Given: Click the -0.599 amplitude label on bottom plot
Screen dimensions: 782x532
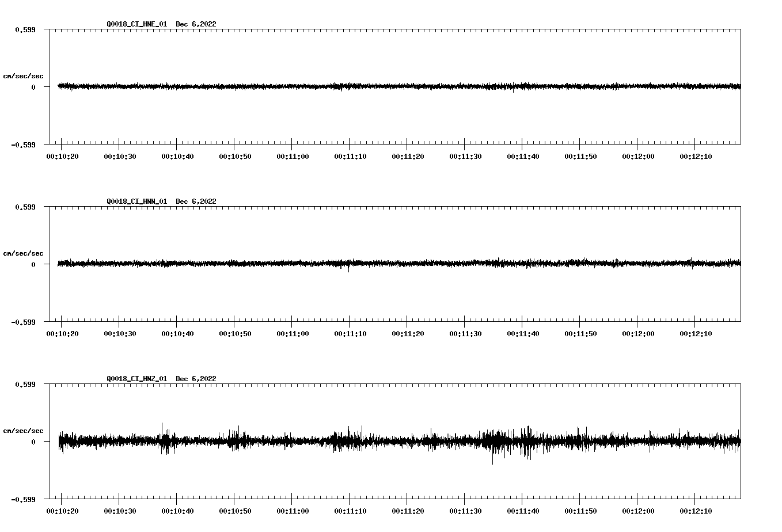Looking at the screenshot, I should click(24, 500).
